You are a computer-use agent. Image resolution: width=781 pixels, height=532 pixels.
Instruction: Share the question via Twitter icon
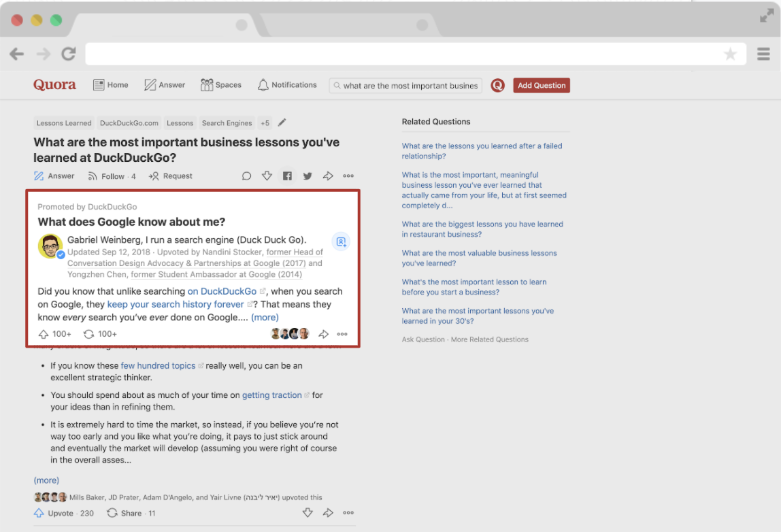pos(308,176)
